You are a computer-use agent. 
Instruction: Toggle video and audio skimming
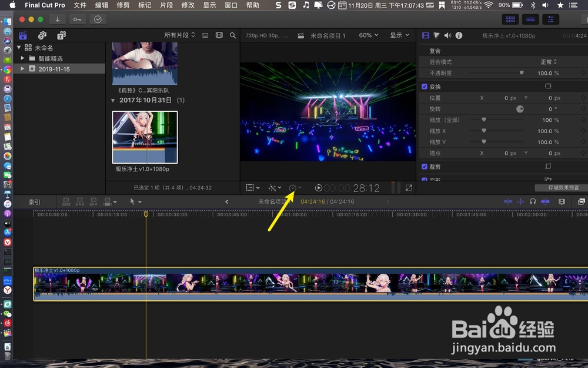[x=508, y=201]
